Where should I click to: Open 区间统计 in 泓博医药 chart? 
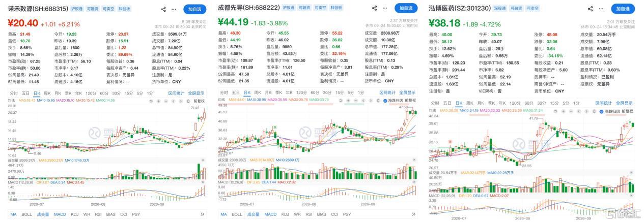pyautogui.click(x=603, y=103)
